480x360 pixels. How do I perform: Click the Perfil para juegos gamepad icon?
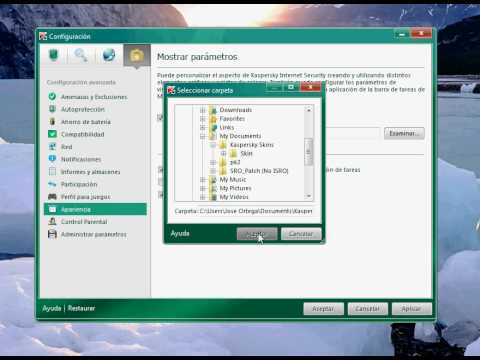52,197
